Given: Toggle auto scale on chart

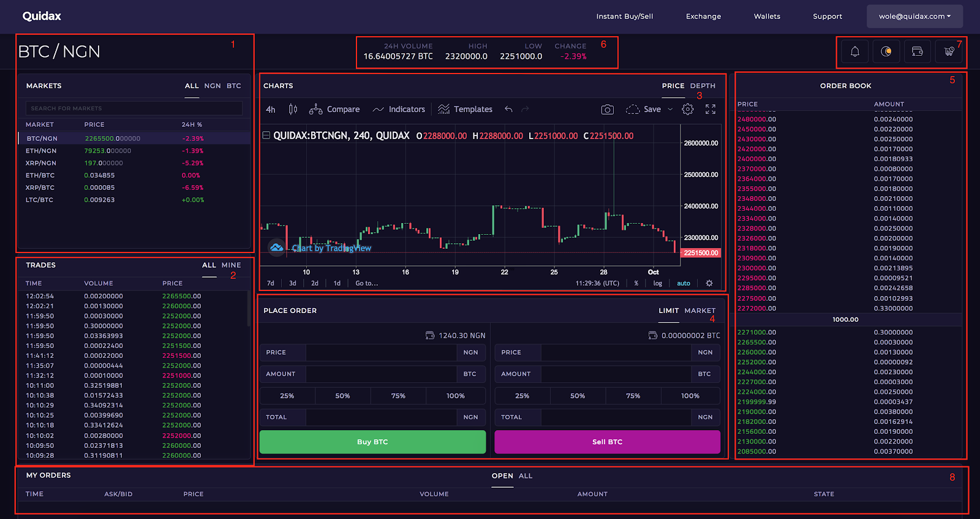Looking at the screenshot, I should 684,283.
